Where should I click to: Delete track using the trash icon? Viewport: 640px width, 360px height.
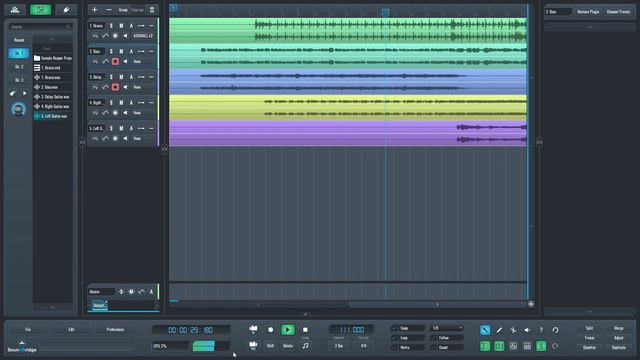152,10
